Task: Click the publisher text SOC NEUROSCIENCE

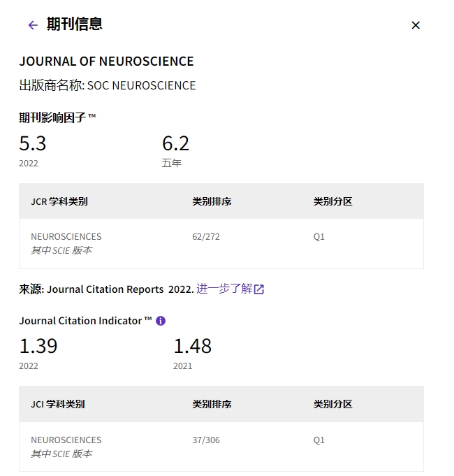Action: click(141, 85)
